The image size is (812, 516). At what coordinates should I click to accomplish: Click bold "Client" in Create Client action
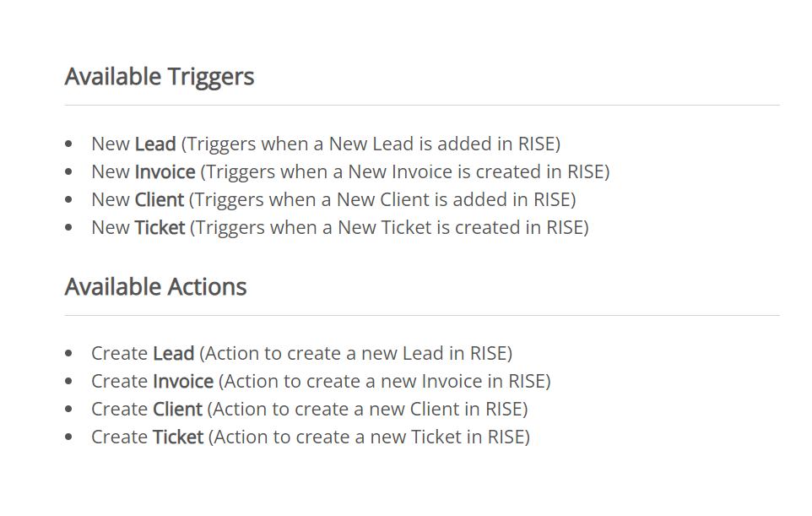177,410
